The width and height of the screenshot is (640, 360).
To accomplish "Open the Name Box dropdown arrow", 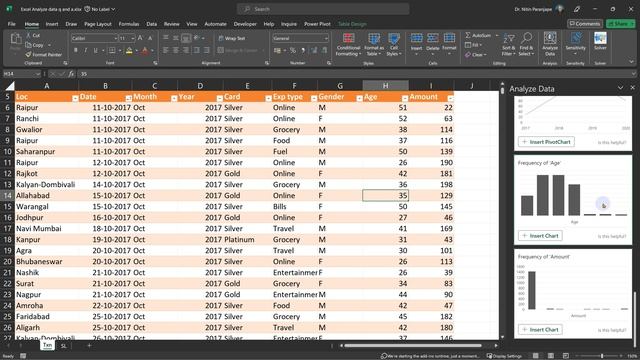I will pyautogui.click(x=38, y=74).
